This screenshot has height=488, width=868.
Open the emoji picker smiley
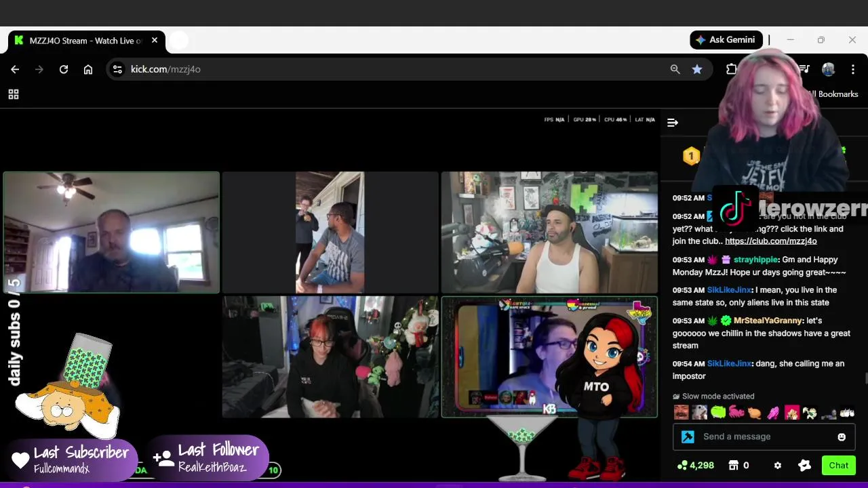pos(842,437)
